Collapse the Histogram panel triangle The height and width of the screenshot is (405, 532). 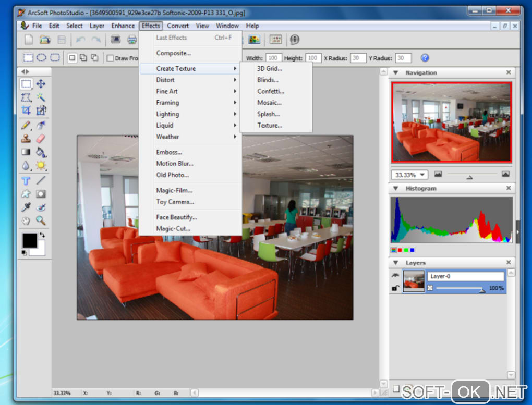395,188
